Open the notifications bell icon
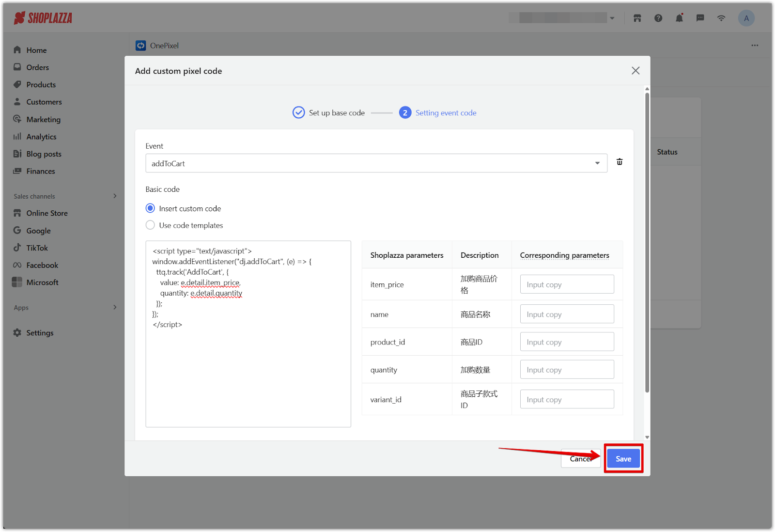This screenshot has width=775, height=532. tap(680, 18)
